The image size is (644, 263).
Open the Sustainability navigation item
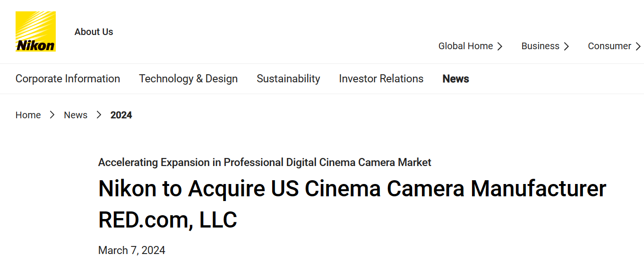coord(288,79)
